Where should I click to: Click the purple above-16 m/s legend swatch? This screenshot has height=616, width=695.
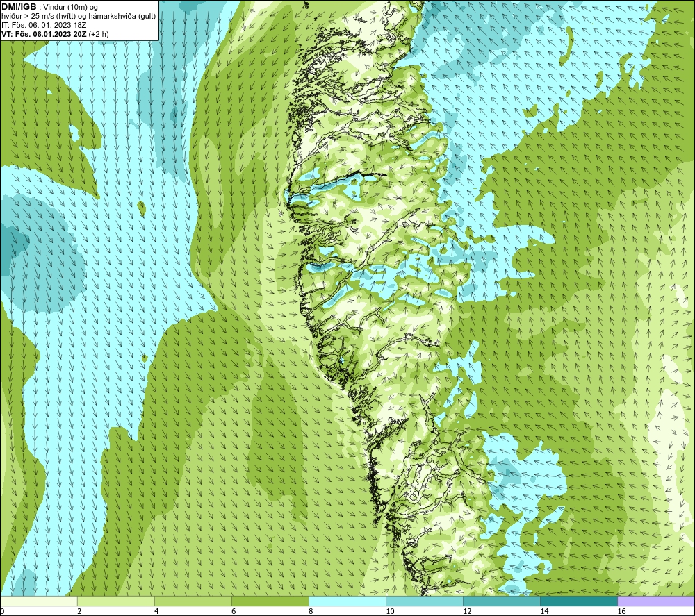(656, 601)
